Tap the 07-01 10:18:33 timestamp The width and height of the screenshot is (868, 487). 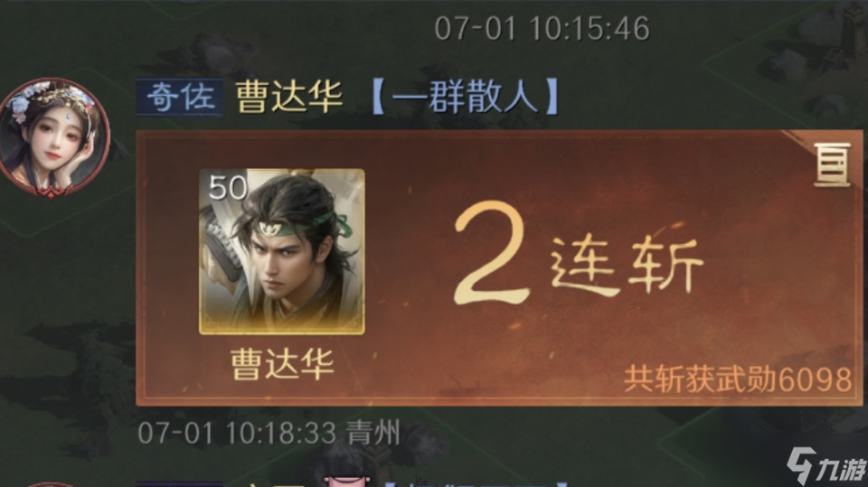(237, 433)
